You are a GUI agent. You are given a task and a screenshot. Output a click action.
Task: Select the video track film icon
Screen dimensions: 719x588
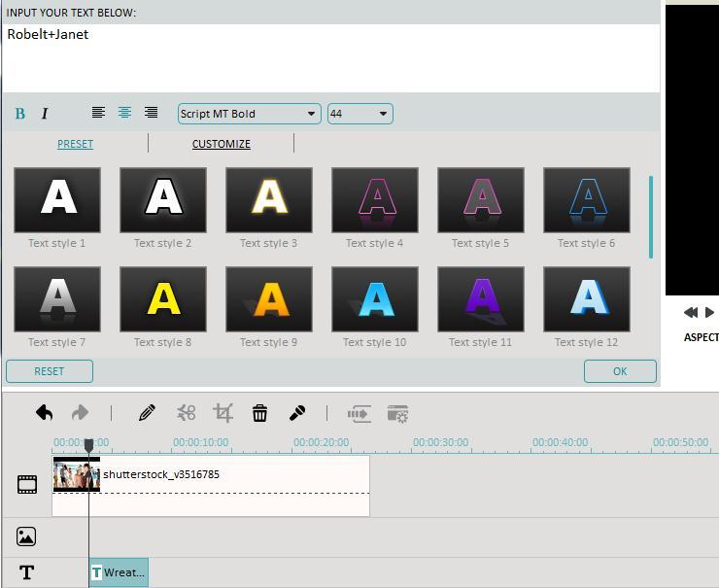[x=27, y=484]
